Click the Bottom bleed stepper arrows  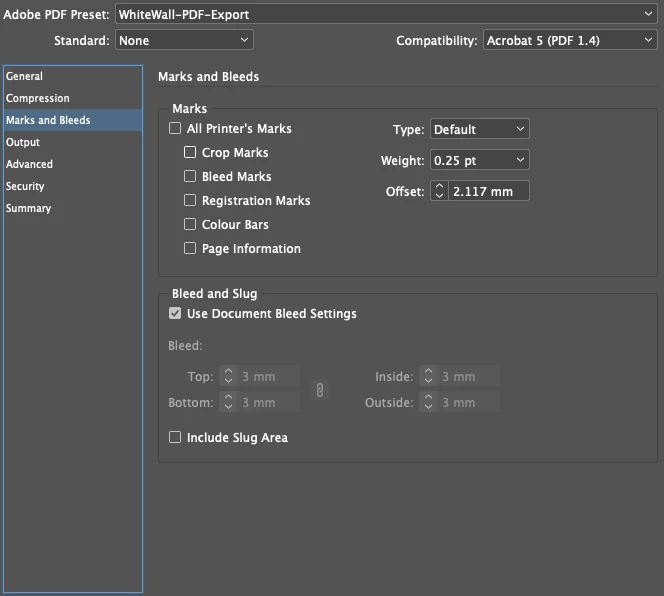(228, 402)
